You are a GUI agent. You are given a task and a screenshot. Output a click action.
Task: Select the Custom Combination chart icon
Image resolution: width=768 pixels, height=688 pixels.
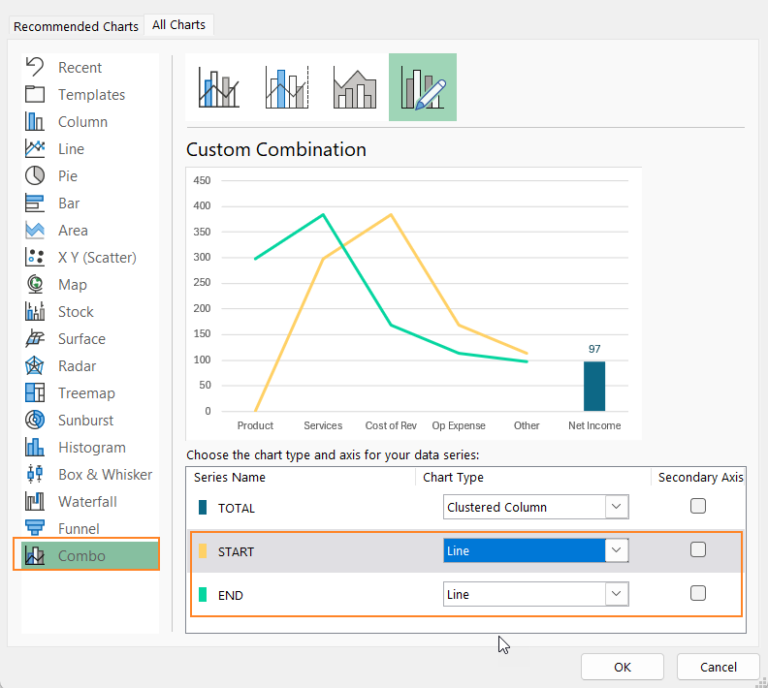click(x=422, y=88)
